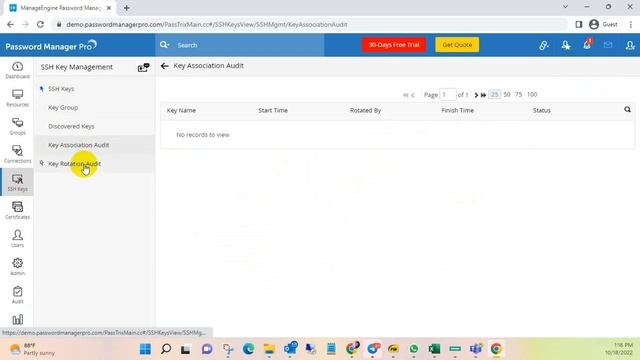The width and height of the screenshot is (640, 360).
Task: Select SSH Keys in the side menu
Action: pyautogui.click(x=61, y=89)
